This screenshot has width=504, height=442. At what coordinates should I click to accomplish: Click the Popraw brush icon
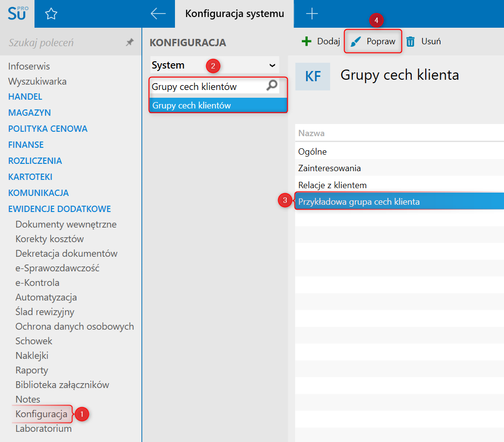[355, 41]
